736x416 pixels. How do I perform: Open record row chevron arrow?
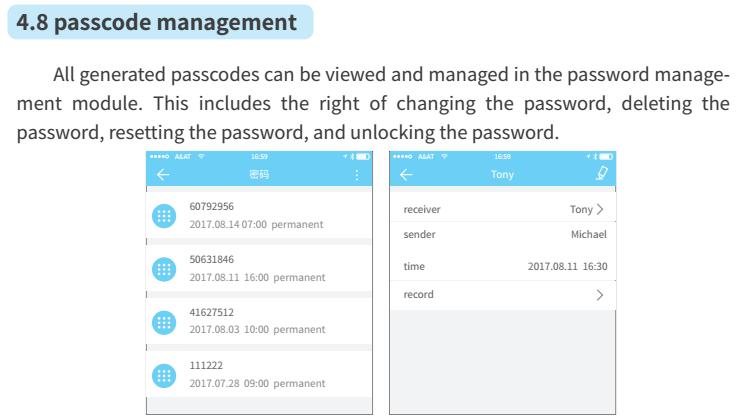point(600,295)
